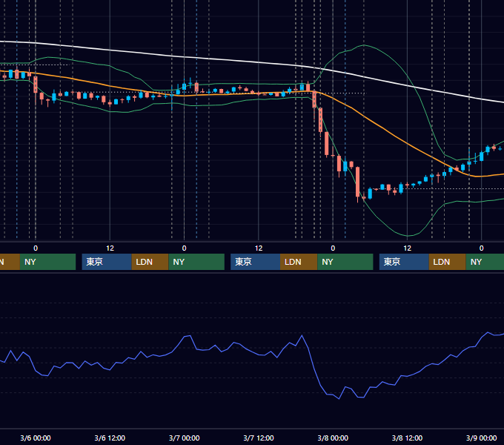The width and height of the screenshot is (504, 445).
Task: Click the NY block following March 8 LDN
Action: coord(485,262)
